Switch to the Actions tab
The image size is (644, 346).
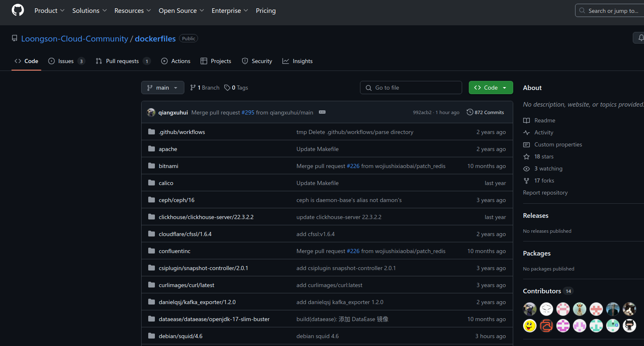[176, 61]
